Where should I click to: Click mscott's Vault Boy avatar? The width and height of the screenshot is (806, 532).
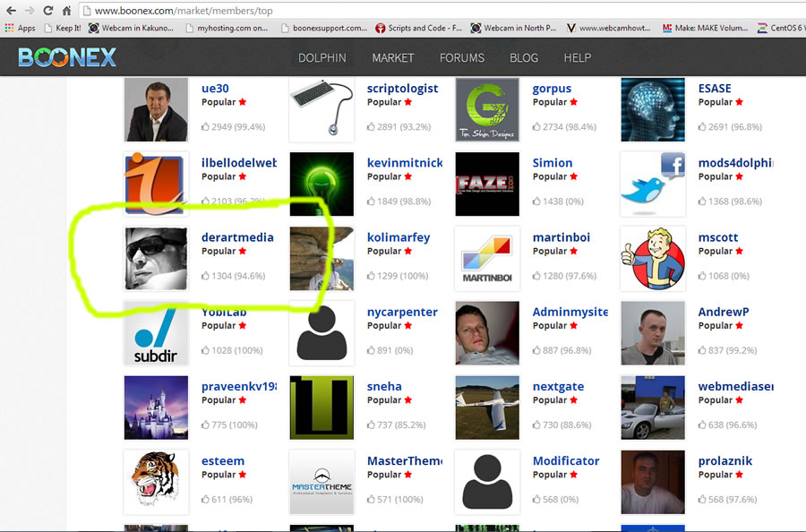pos(653,259)
